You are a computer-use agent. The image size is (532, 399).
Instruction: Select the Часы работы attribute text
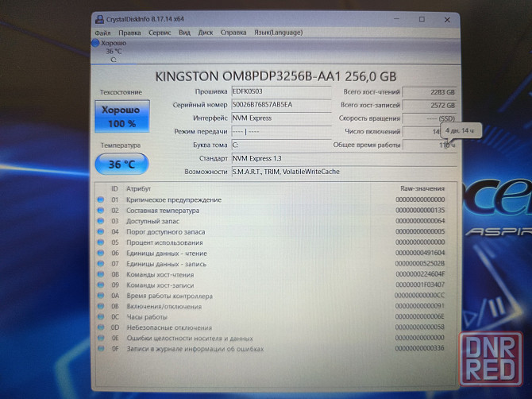point(147,317)
